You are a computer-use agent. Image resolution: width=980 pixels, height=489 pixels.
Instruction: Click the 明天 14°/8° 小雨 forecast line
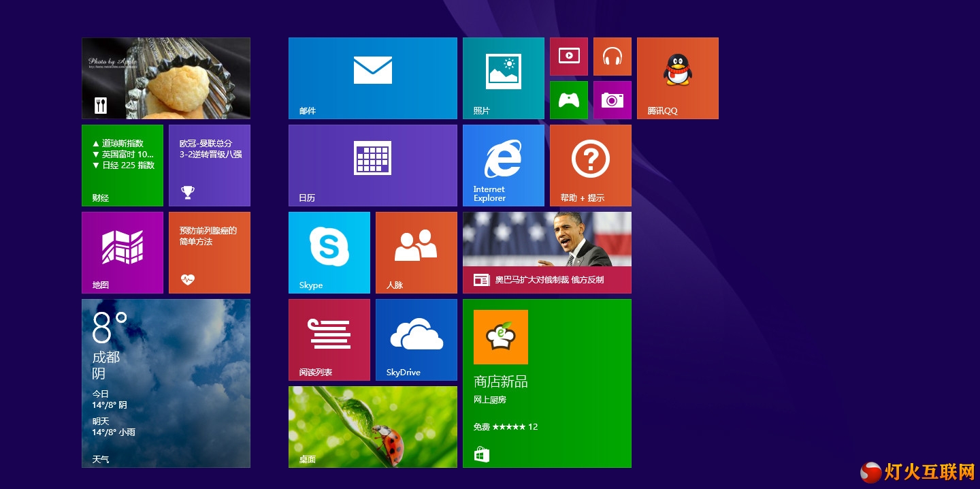(x=114, y=426)
